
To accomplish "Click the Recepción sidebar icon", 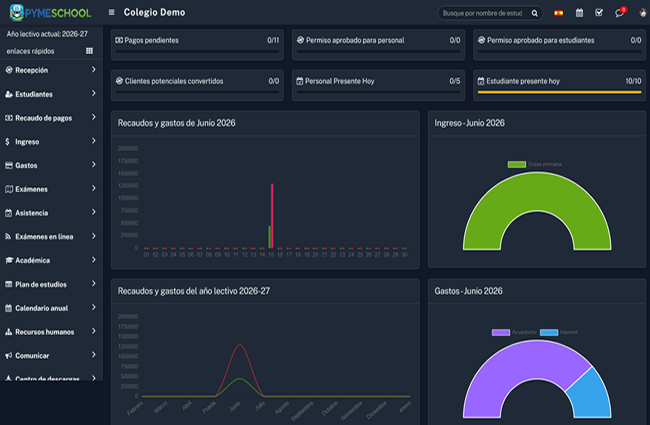I will [9, 70].
